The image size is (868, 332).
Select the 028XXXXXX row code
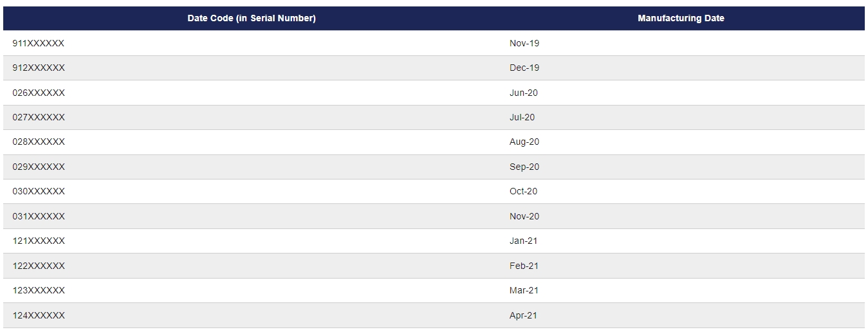[39, 142]
